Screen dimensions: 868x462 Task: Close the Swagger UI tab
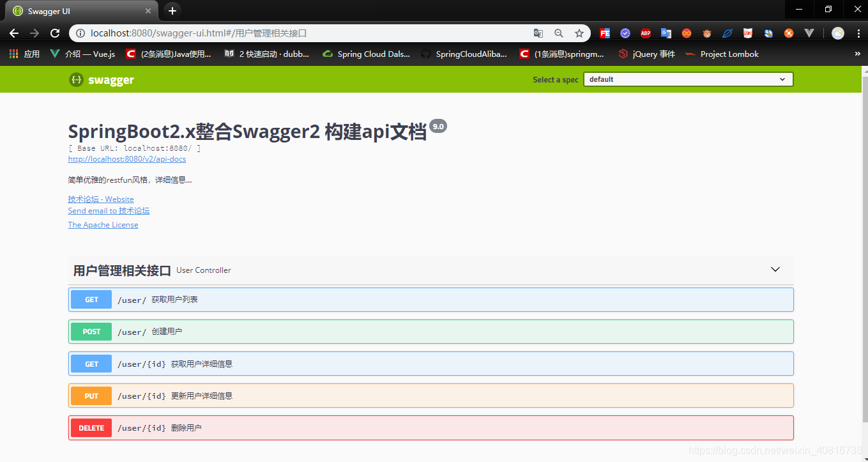coord(148,11)
